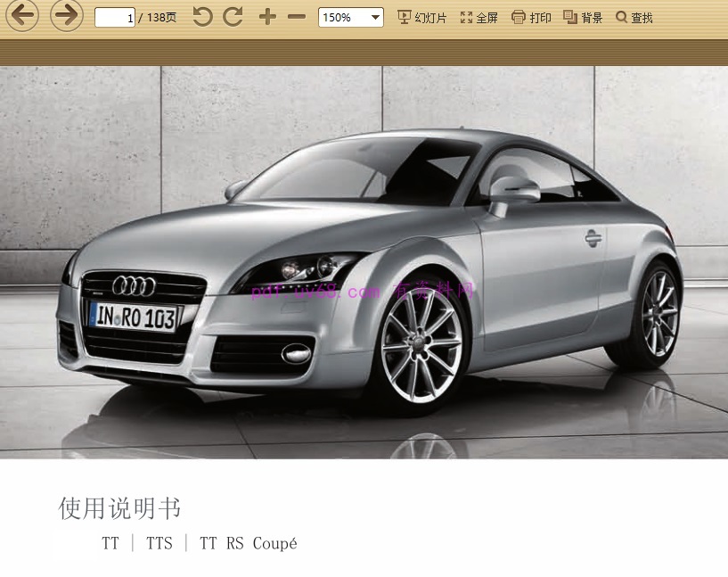This screenshot has width=728, height=577.
Task: Start slideshow mode (幻灯片)
Action: click(x=421, y=18)
